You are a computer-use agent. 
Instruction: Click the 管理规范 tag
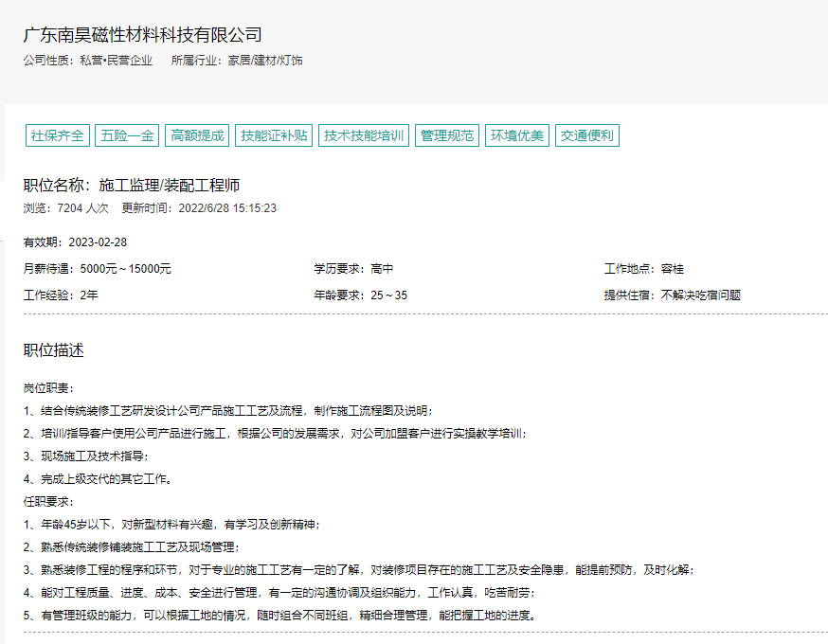click(x=447, y=135)
